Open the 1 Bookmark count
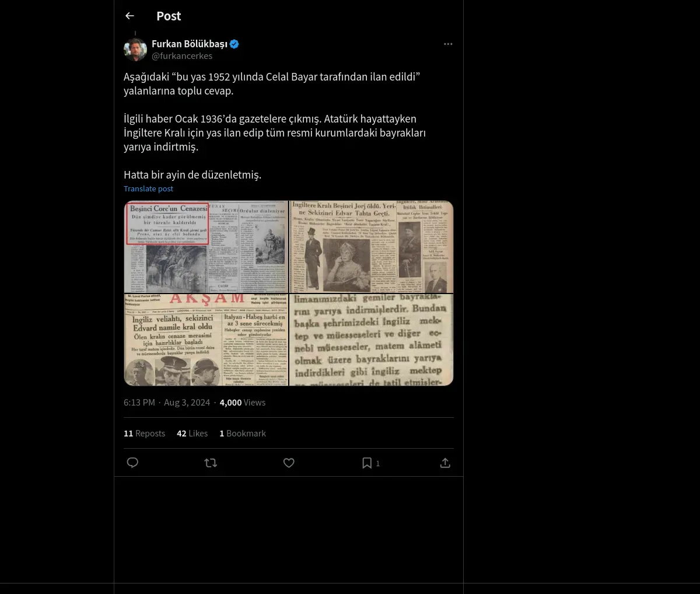Image resolution: width=700 pixels, height=594 pixels. (x=242, y=433)
